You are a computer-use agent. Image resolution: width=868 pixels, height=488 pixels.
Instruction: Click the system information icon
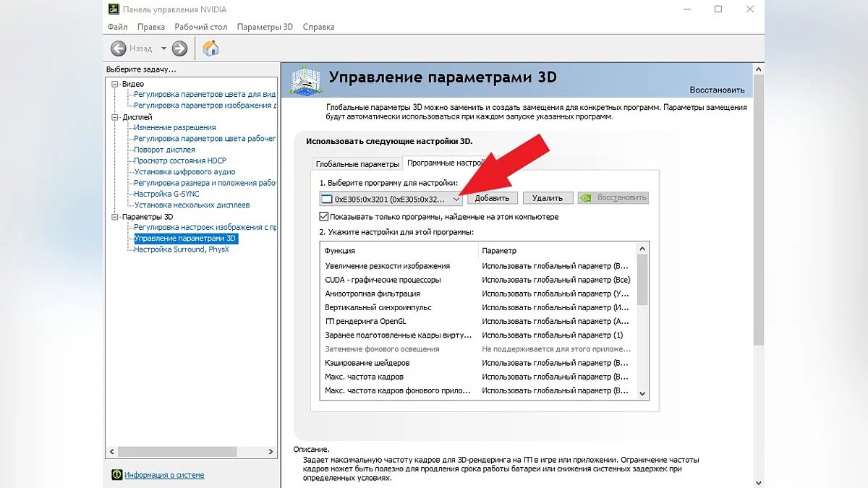tap(116, 475)
